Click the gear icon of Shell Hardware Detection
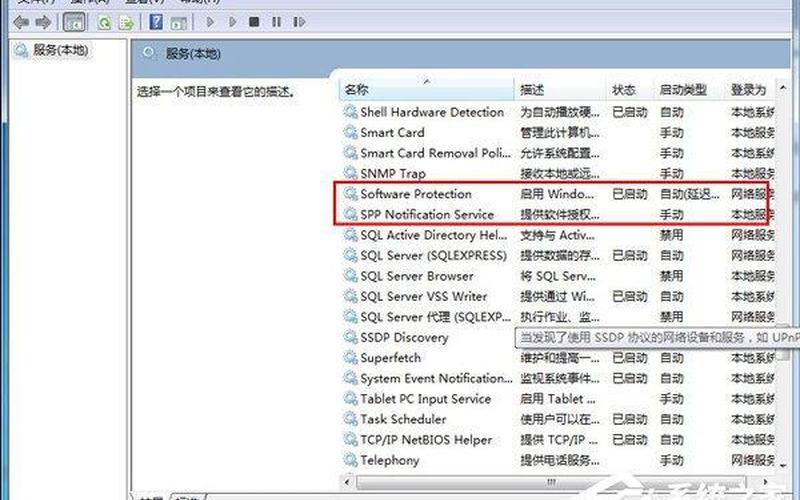The height and width of the screenshot is (500, 800). [x=350, y=112]
